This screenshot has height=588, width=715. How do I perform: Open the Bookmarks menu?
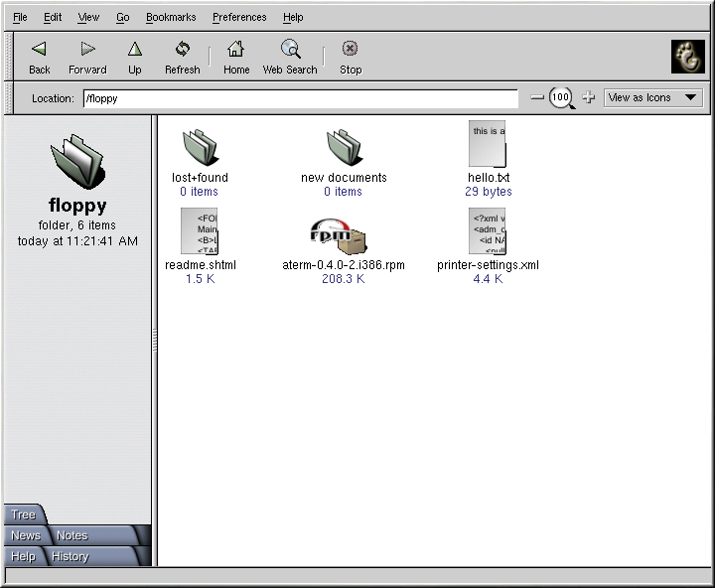[x=171, y=17]
